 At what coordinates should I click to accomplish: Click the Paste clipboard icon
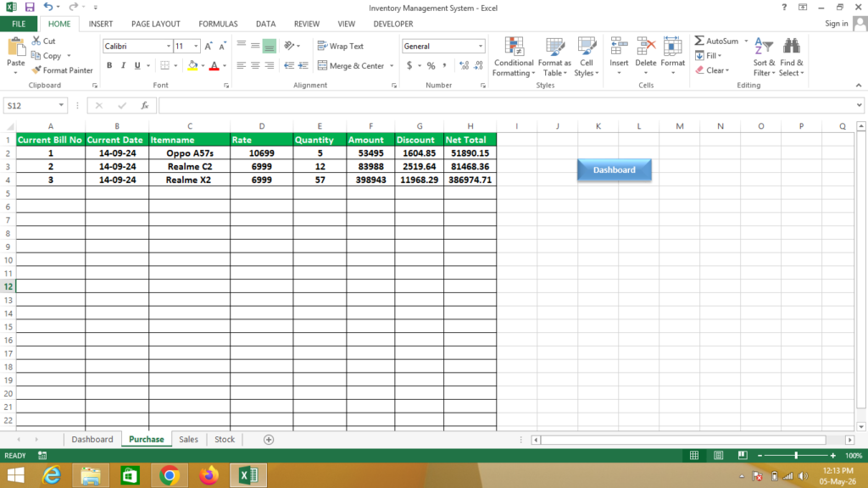click(x=16, y=49)
